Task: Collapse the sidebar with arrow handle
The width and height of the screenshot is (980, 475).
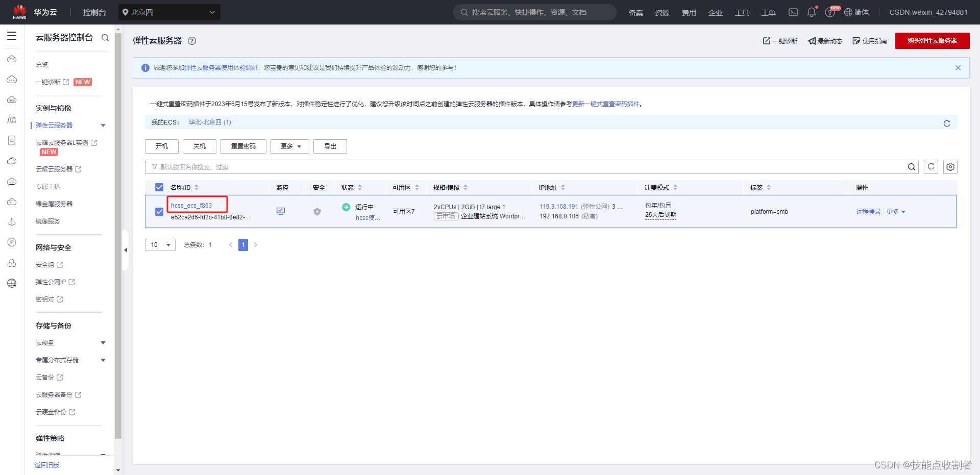Action: [x=126, y=250]
